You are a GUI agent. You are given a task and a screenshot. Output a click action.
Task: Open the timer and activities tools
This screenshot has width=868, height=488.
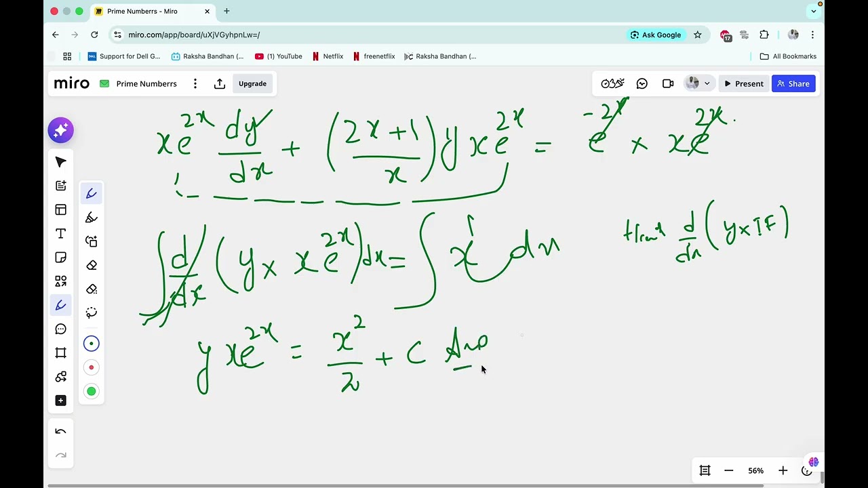click(612, 83)
